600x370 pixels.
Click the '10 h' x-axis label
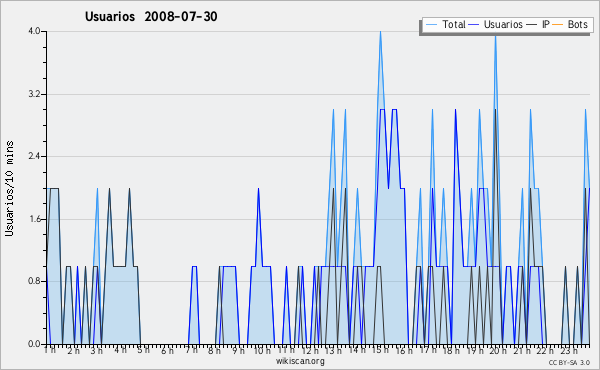tap(262, 350)
